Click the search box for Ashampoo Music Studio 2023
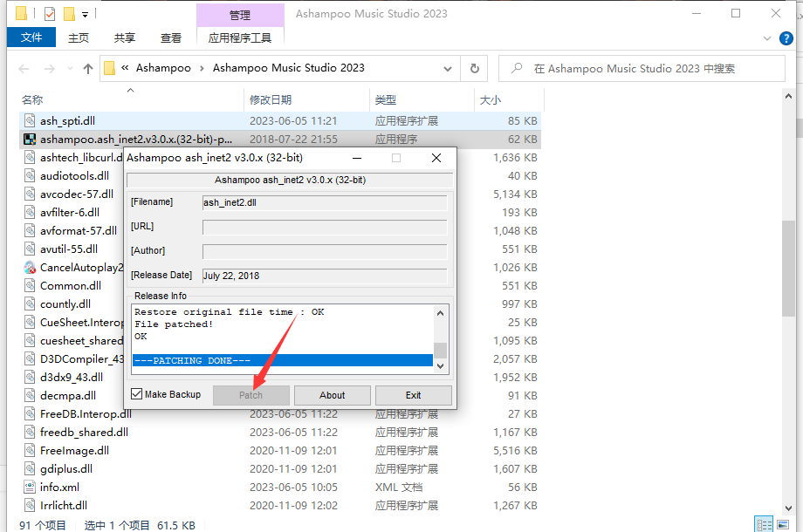The width and height of the screenshot is (803, 532). click(x=642, y=69)
